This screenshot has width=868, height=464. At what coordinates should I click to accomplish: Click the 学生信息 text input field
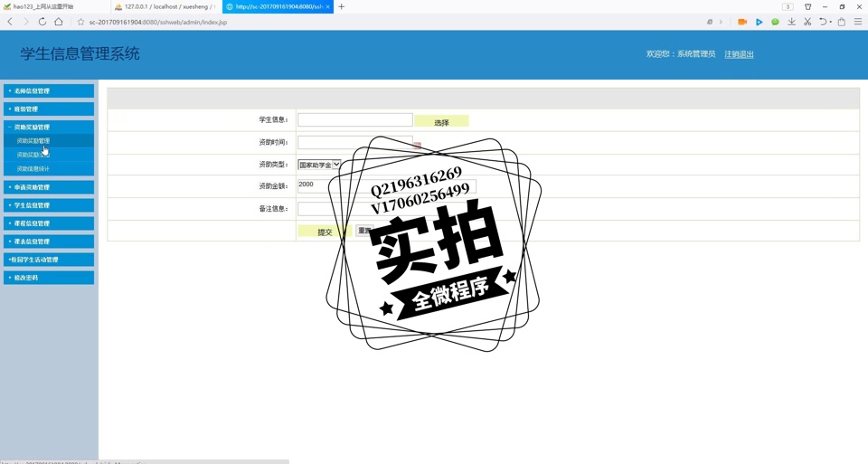(x=354, y=120)
